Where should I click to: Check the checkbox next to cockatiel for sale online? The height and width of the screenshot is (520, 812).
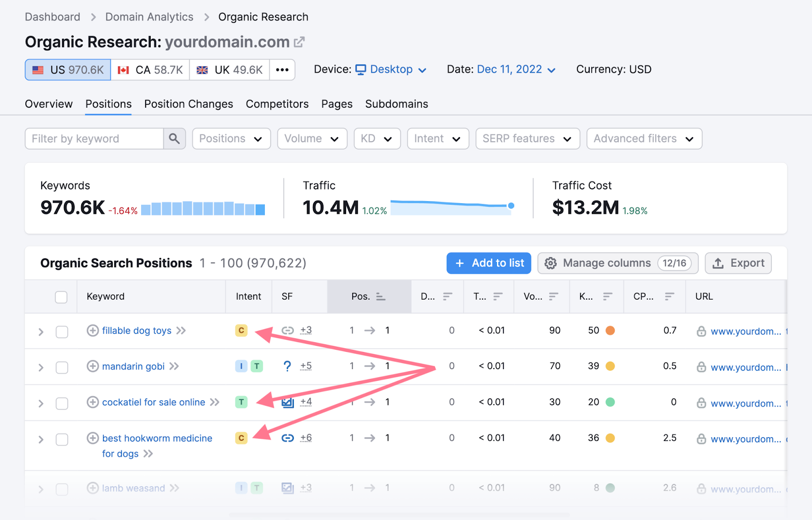61,403
